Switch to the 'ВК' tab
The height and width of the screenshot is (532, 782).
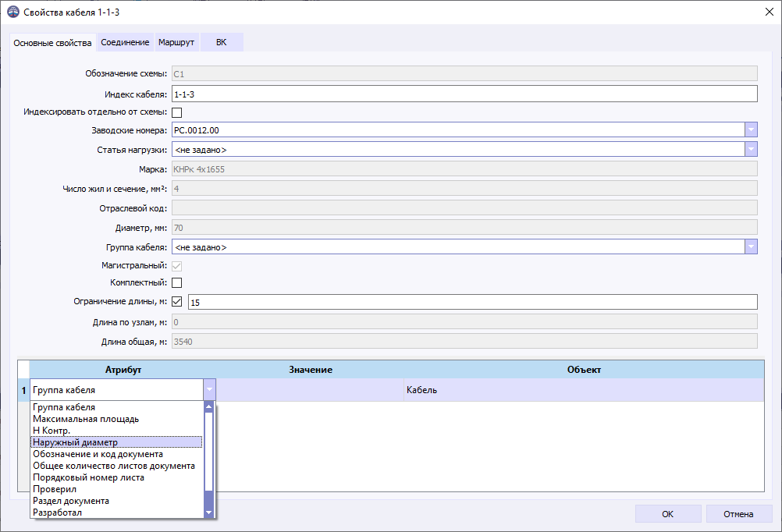point(222,42)
